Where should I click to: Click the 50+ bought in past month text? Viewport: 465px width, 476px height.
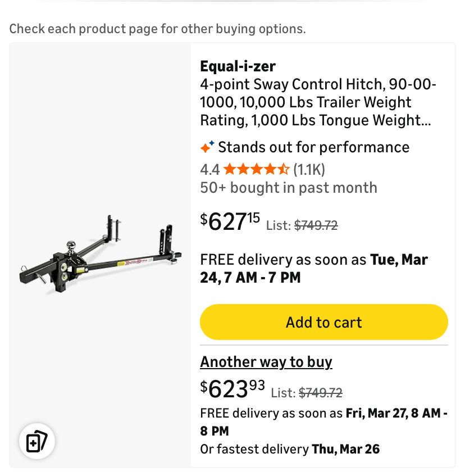point(289,188)
